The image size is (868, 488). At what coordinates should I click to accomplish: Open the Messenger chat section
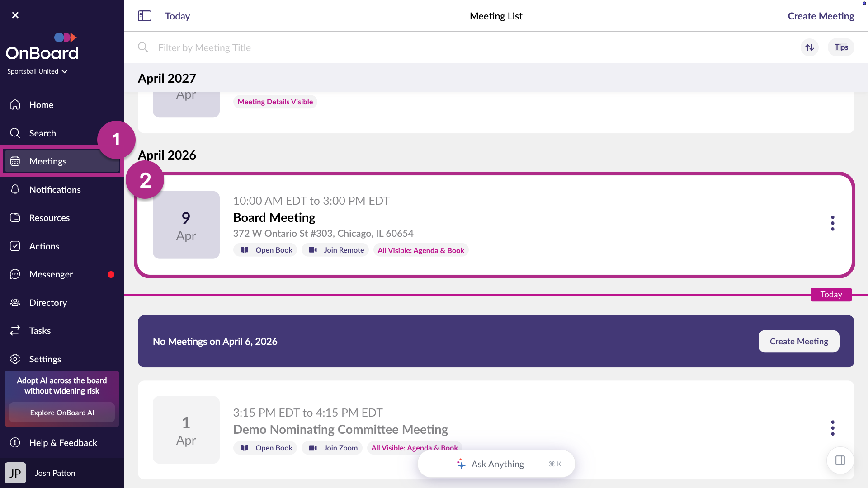pos(51,274)
